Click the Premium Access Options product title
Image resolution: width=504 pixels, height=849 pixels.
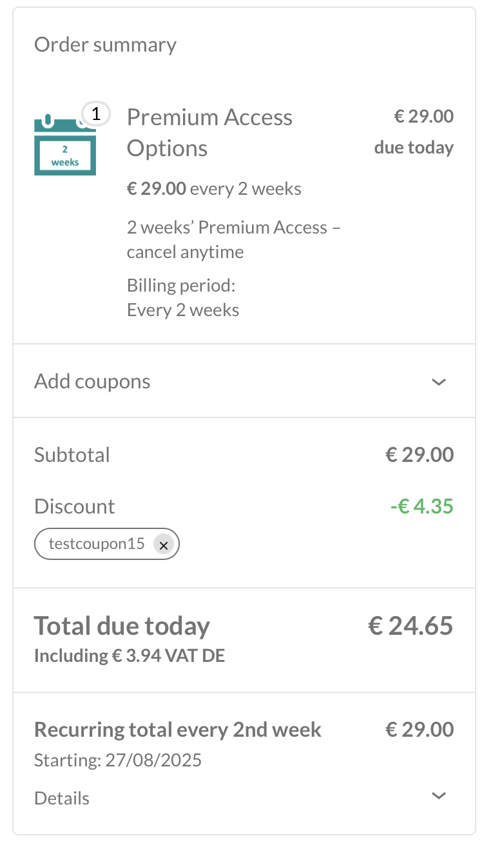[209, 133]
